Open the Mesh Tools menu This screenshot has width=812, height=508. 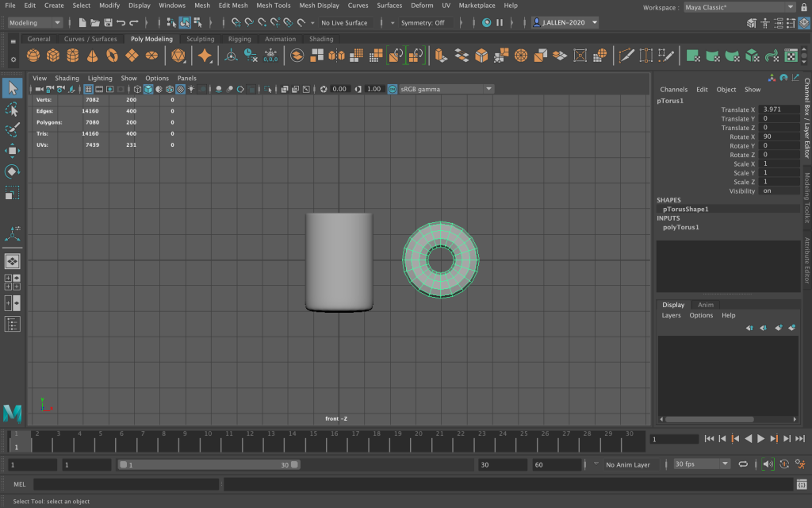click(x=273, y=6)
